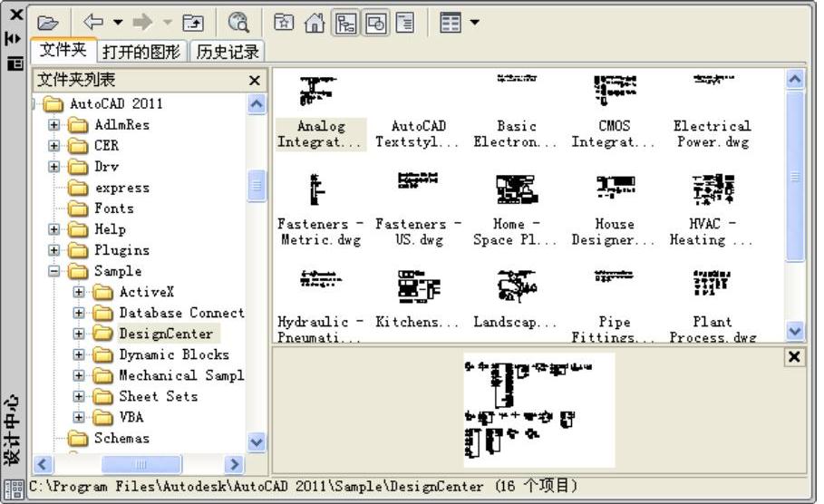Open the Views dropdown arrow

[475, 22]
